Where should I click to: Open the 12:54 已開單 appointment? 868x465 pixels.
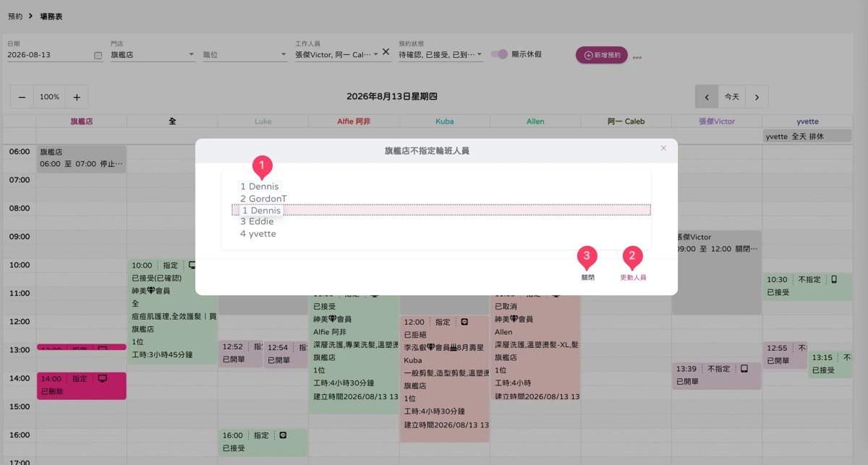point(286,354)
